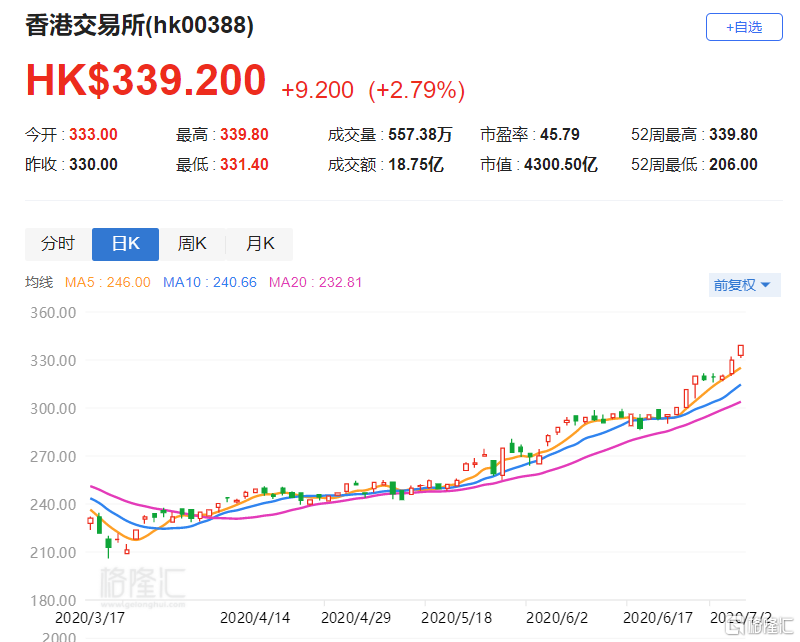Click the 2020/4/14 date axis label
Image resolution: width=800 pixels, height=642 pixels.
(255, 618)
